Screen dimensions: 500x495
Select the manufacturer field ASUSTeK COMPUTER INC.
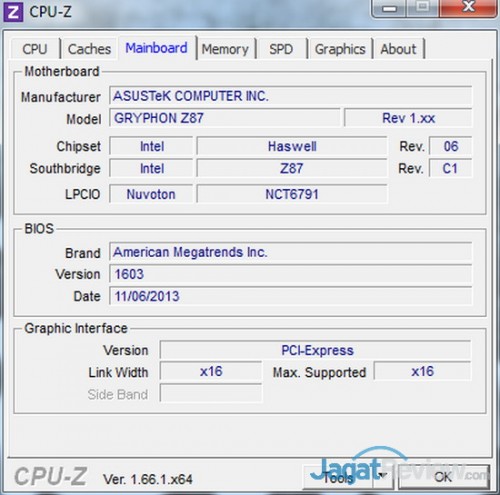coord(290,96)
